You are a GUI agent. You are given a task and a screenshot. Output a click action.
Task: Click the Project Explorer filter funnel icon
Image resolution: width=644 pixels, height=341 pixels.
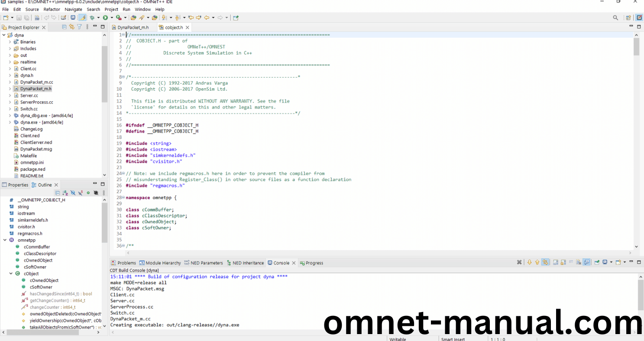(x=79, y=27)
